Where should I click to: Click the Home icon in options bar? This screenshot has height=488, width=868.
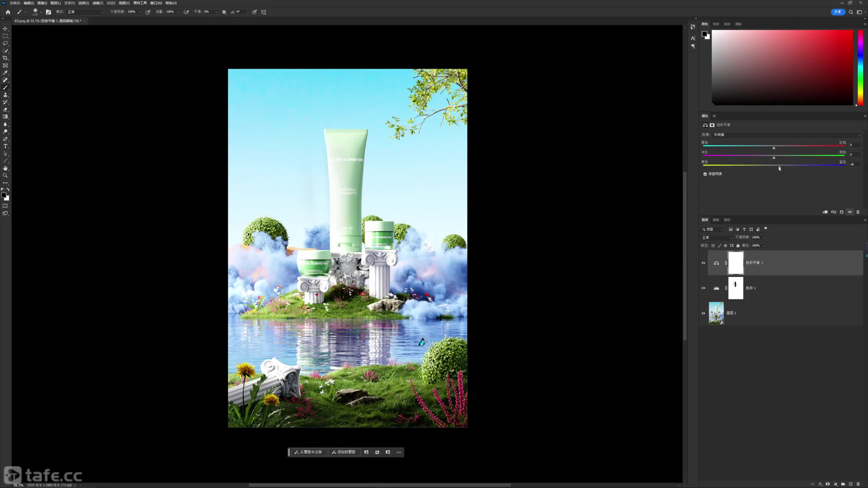8,12
